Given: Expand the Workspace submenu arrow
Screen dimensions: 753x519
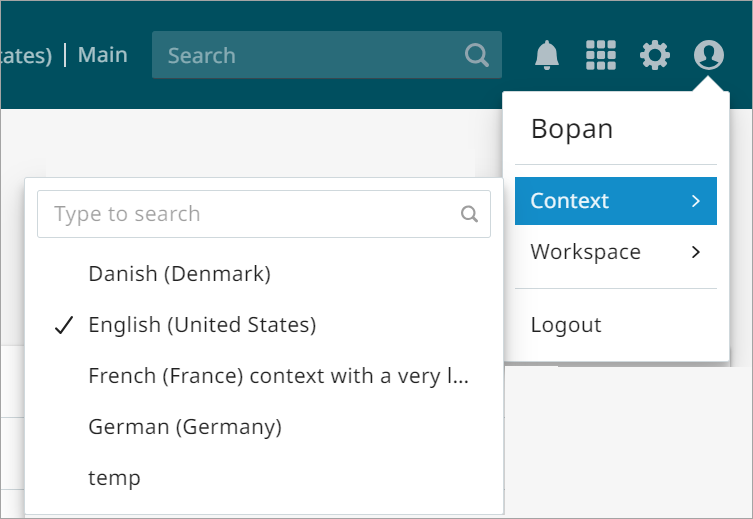Looking at the screenshot, I should coord(696,252).
